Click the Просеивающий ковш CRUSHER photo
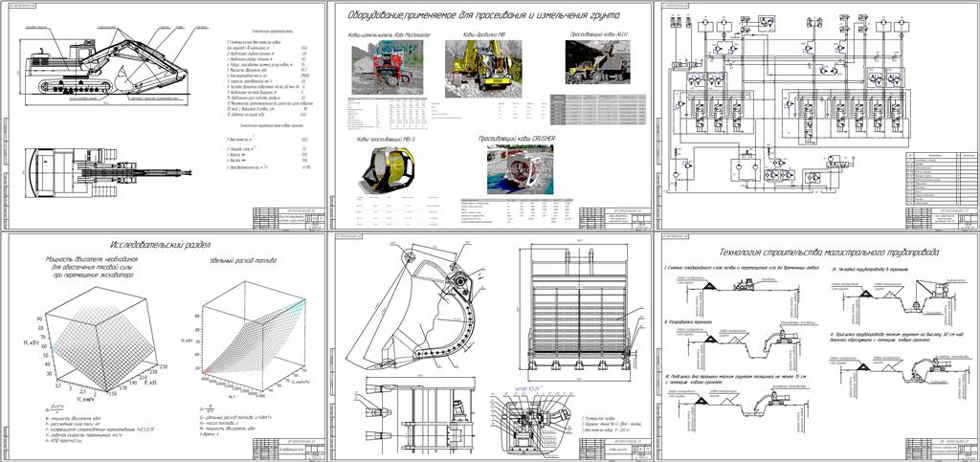980x462 pixels. pos(520,168)
